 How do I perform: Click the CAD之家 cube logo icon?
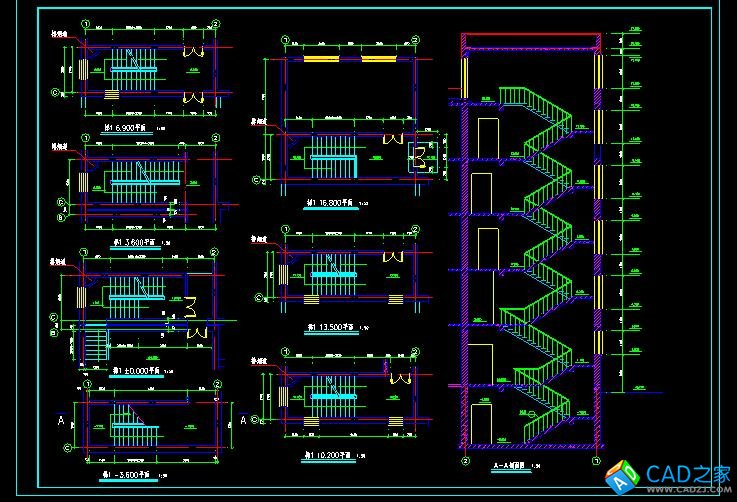pyautogui.click(x=627, y=477)
